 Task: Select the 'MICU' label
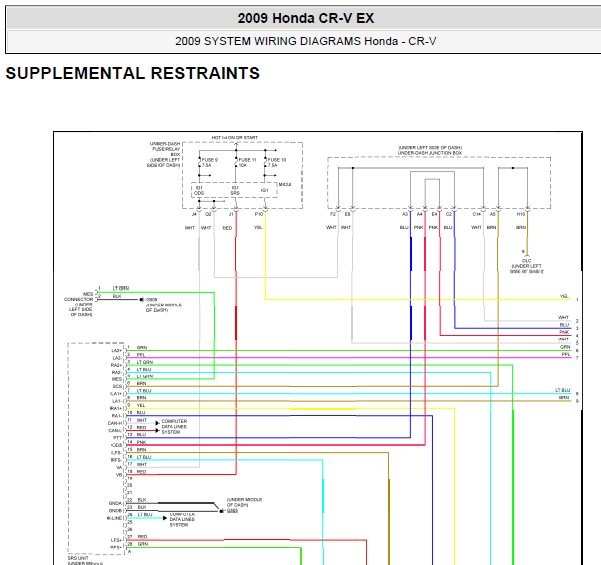click(x=285, y=185)
